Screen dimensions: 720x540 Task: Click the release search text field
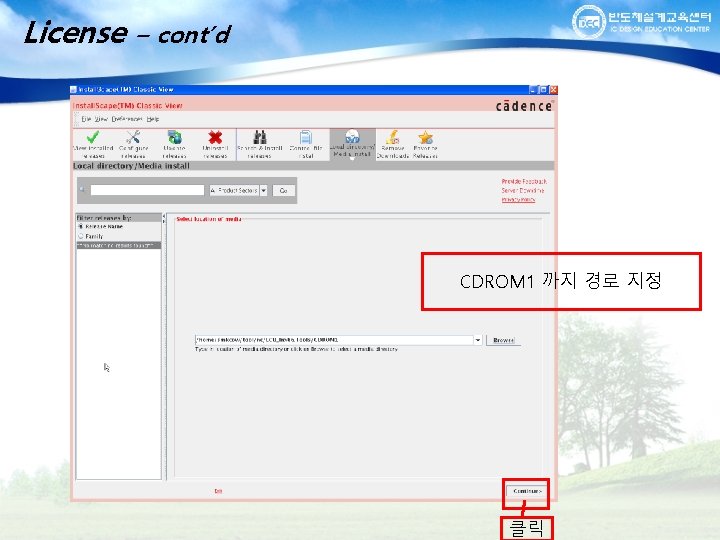(147, 190)
